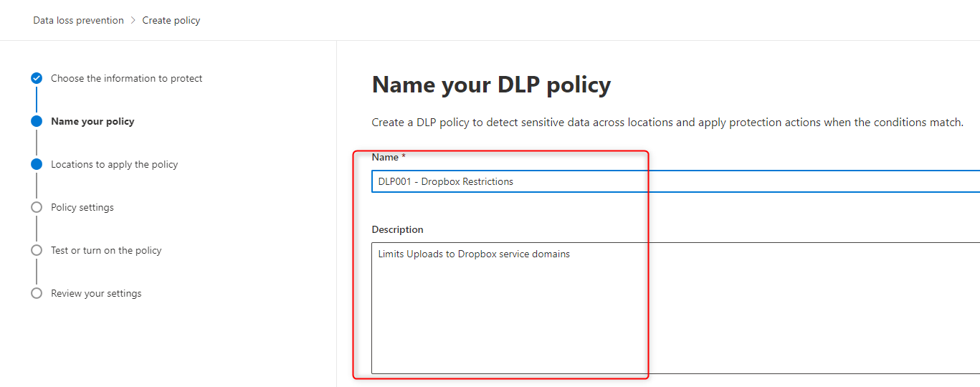Open Test or turn on the policy step
This screenshot has width=980, height=387.
point(106,250)
